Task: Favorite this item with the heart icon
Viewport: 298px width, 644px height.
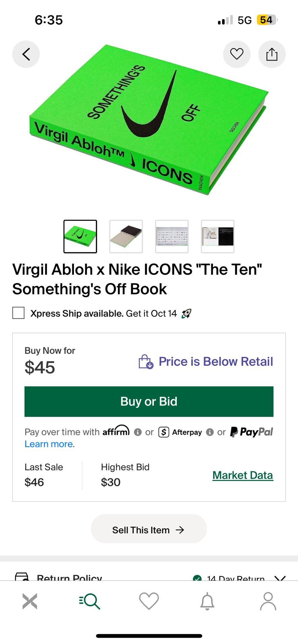Action: (x=237, y=54)
